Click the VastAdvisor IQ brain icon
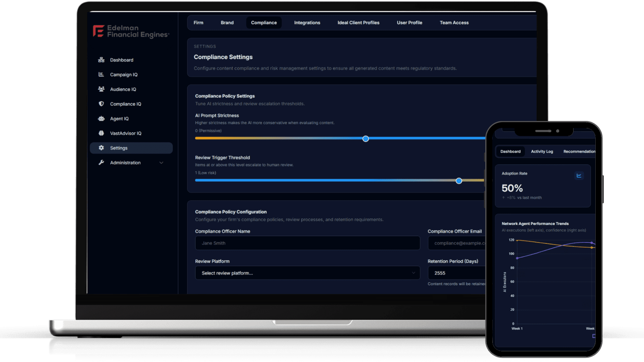Image resolution: width=644 pixels, height=362 pixels. click(x=101, y=133)
